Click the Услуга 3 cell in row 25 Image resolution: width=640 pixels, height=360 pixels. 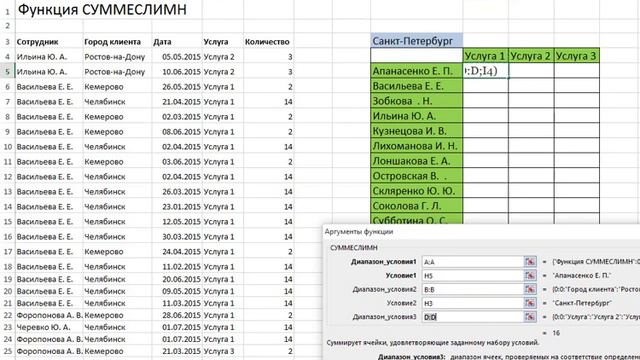222,351
